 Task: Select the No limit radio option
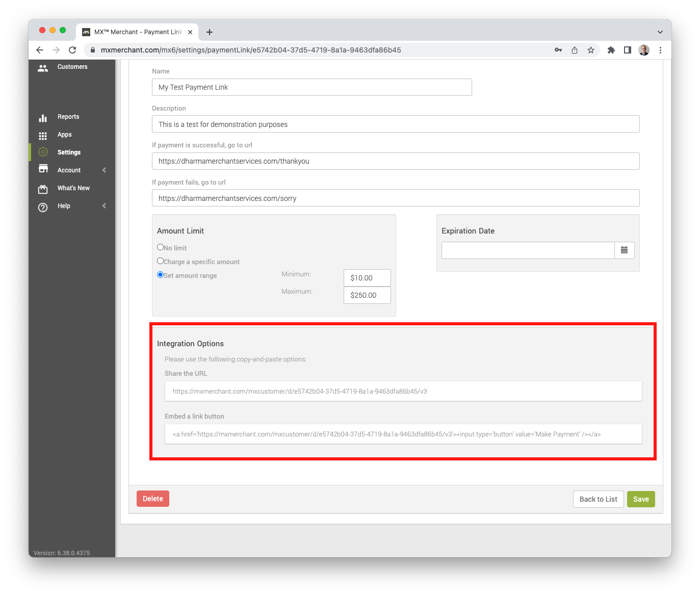[161, 247]
